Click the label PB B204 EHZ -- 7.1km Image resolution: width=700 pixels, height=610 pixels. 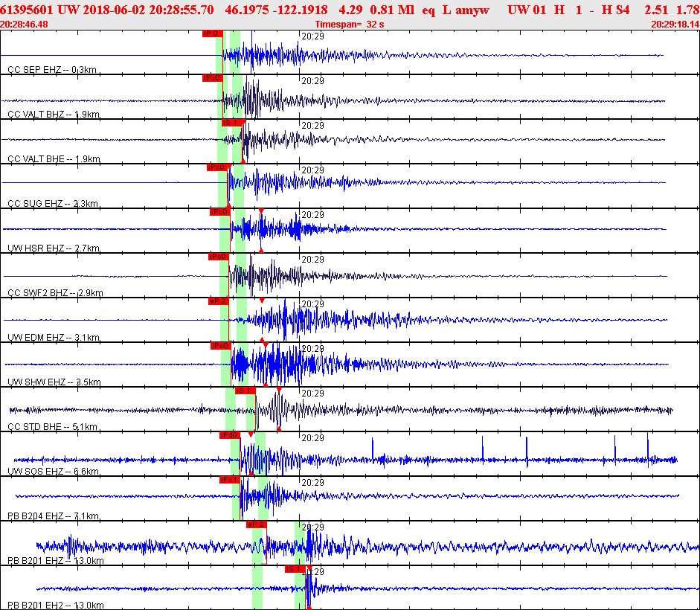(54, 516)
